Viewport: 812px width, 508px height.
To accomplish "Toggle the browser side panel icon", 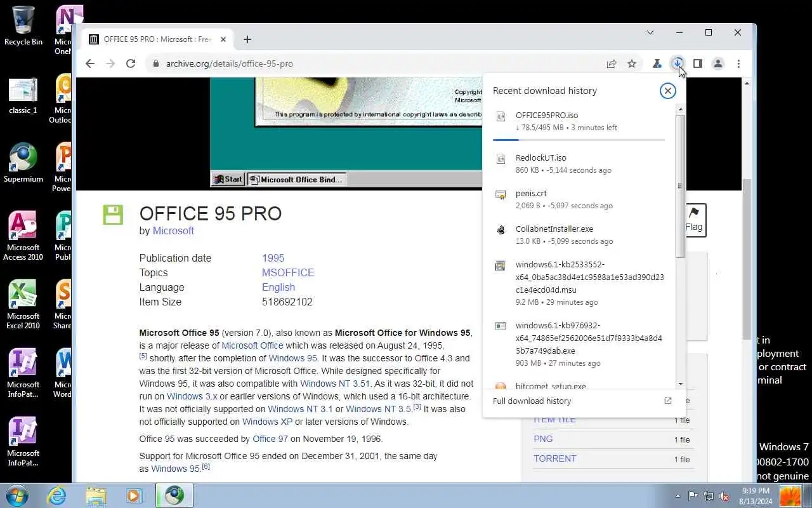I will point(698,63).
